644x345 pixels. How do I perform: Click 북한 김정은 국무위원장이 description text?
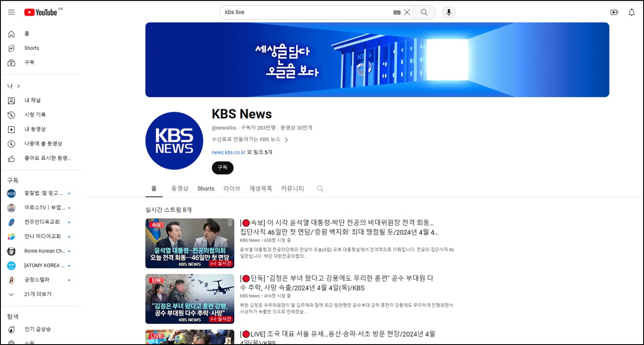point(347,308)
